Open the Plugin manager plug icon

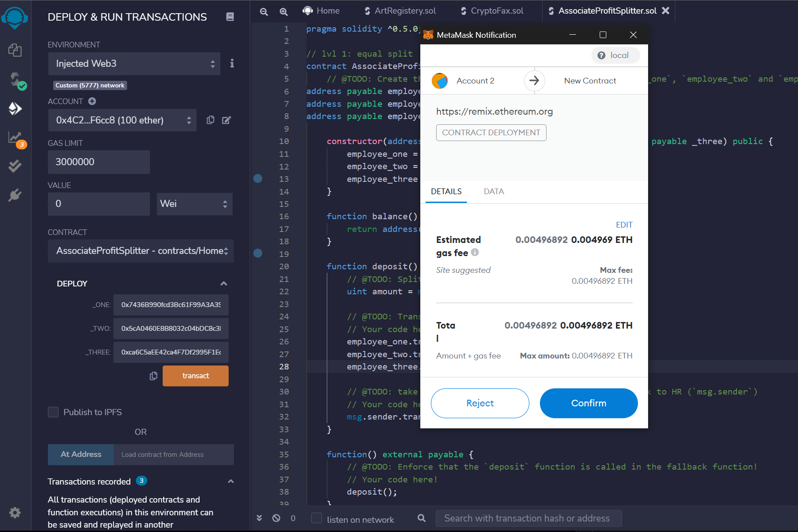click(15, 195)
